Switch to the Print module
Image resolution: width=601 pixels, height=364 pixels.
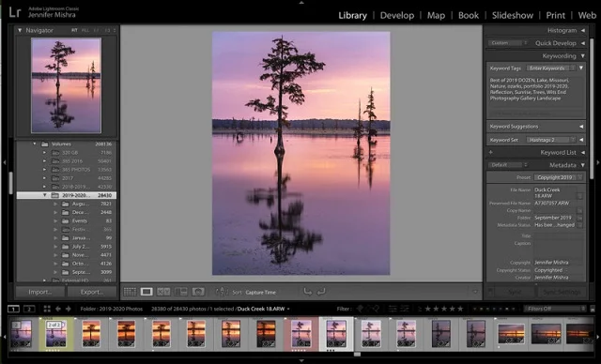point(555,15)
